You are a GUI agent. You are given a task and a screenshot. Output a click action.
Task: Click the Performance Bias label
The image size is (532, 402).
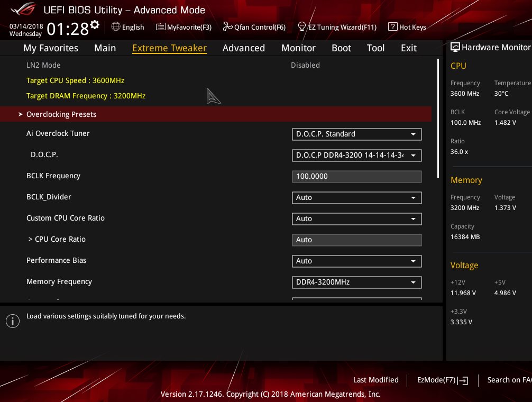57,261
